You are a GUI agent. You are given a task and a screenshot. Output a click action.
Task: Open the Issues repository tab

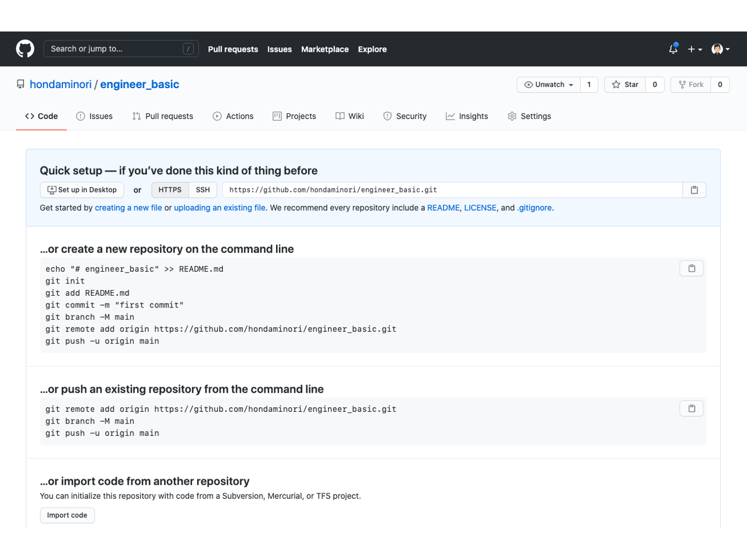coord(95,116)
